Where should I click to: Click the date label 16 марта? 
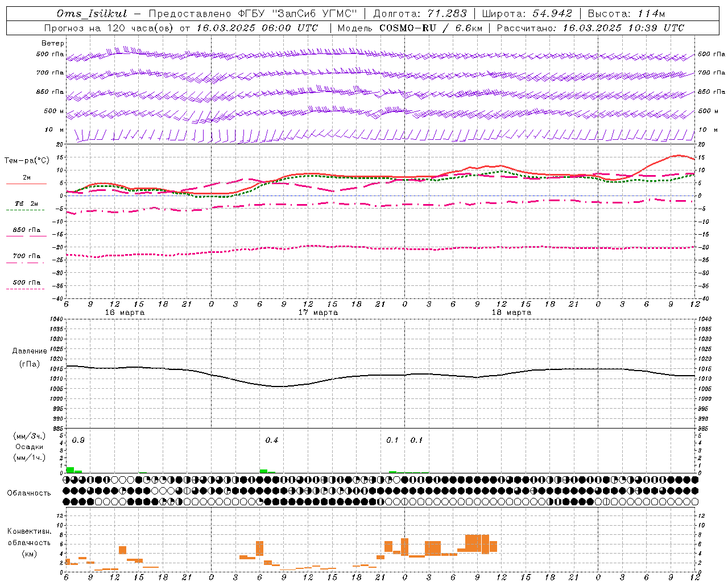click(125, 313)
